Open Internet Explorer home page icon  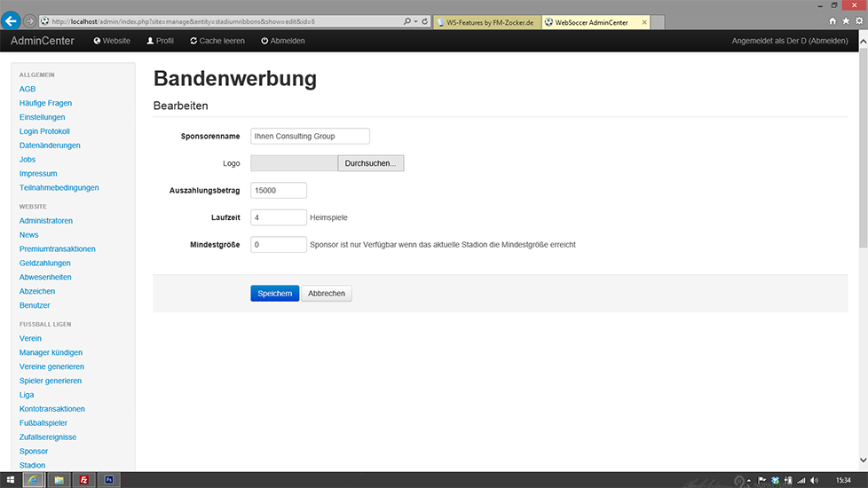click(832, 20)
